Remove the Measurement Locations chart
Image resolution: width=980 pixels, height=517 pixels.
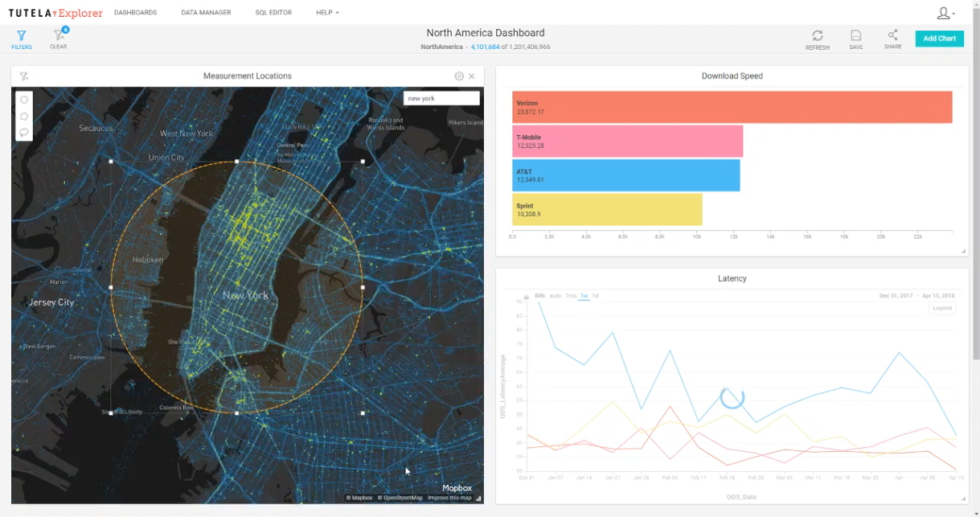pos(472,76)
